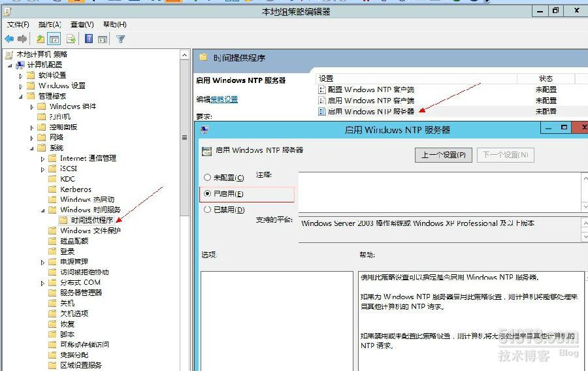This screenshot has height=371, width=588.
Task: Click the Filter funnel toolbar icon
Action: click(120, 39)
